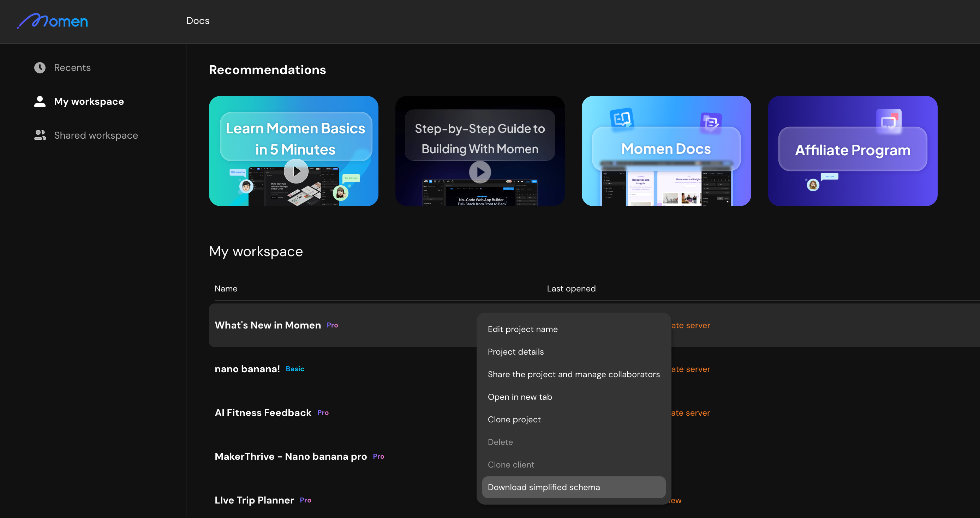This screenshot has height=518, width=980.
Task: Choose Project details from context menu
Action: (x=515, y=352)
